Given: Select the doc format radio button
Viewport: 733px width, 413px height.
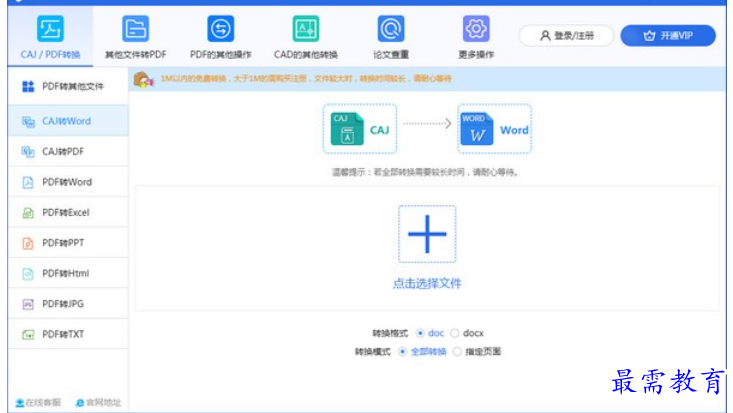Looking at the screenshot, I should click(420, 333).
